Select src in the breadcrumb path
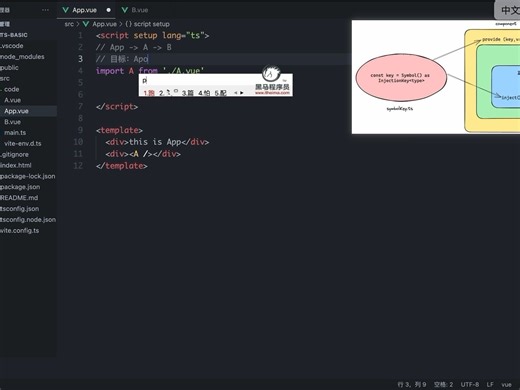The height and width of the screenshot is (390, 520). [69, 24]
